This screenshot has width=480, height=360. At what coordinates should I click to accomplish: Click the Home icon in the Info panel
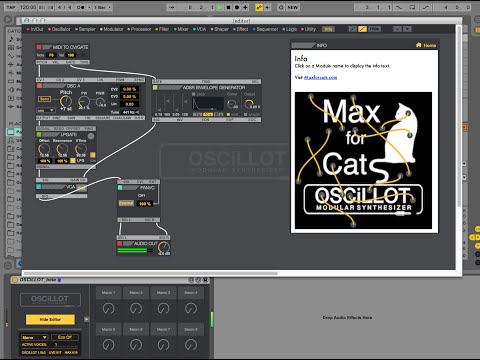tap(419, 45)
